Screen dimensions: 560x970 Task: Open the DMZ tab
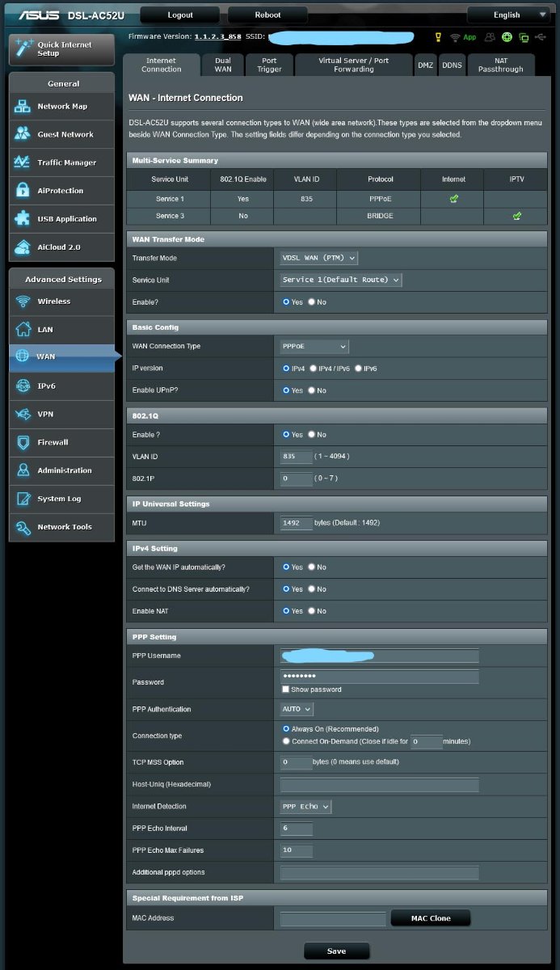click(x=426, y=65)
